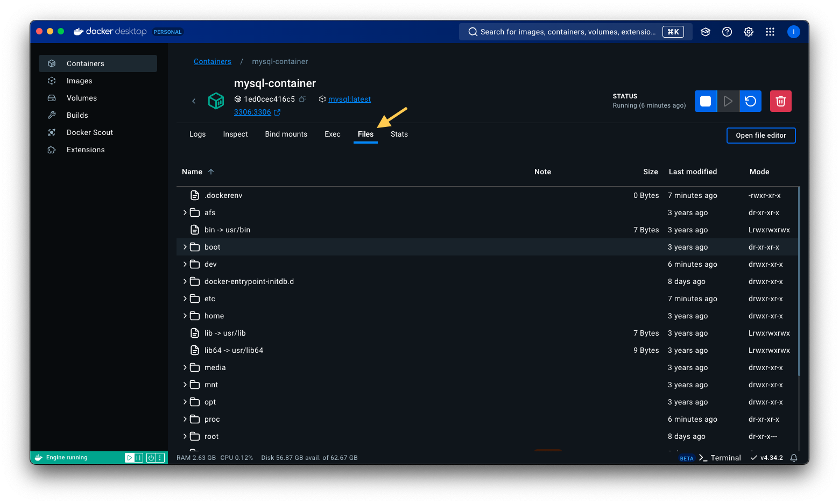The width and height of the screenshot is (839, 504).
Task: Delete the mysql-container with trash button
Action: pyautogui.click(x=781, y=101)
